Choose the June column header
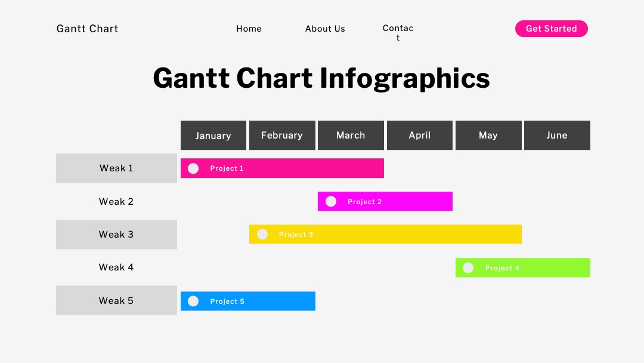Screen dimensions: 644x363 tap(557, 136)
